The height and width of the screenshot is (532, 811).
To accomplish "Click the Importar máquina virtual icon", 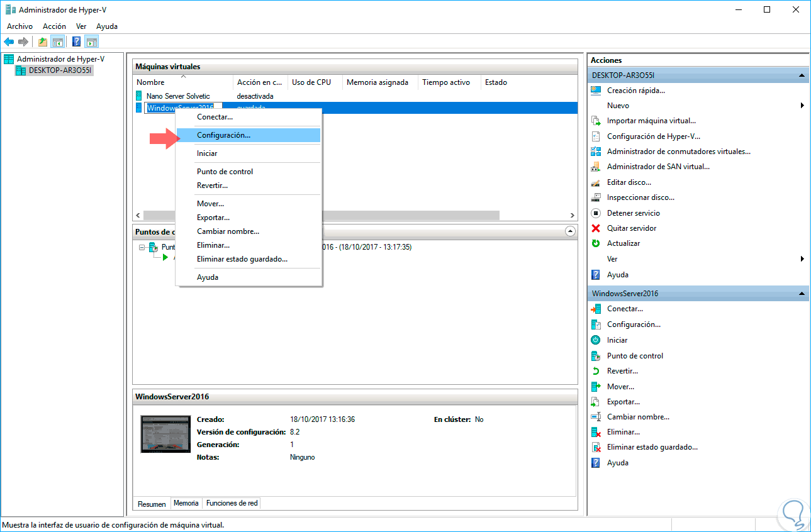I will (596, 121).
